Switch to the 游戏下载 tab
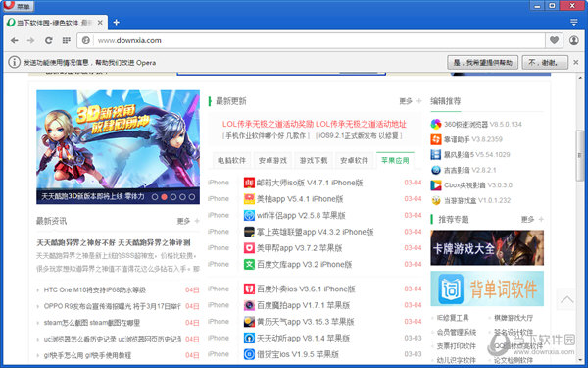This screenshot has width=588, height=368. click(x=314, y=160)
